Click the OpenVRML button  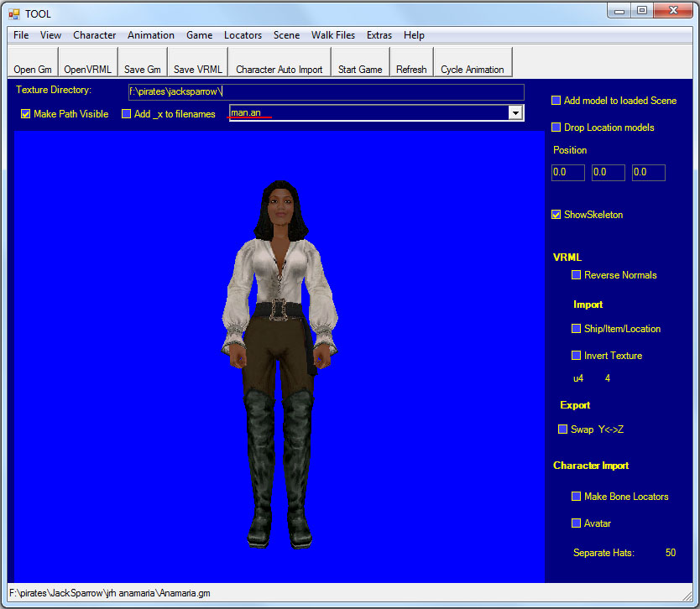pyautogui.click(x=88, y=62)
